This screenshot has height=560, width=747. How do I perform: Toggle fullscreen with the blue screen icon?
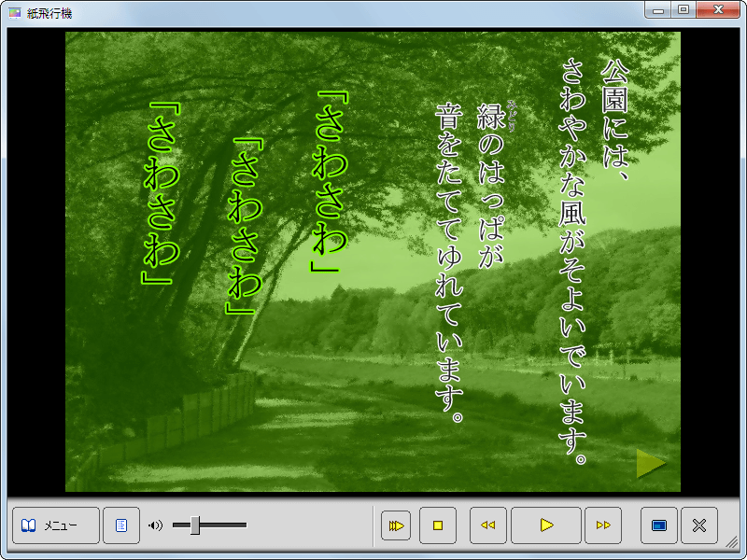[x=659, y=525]
